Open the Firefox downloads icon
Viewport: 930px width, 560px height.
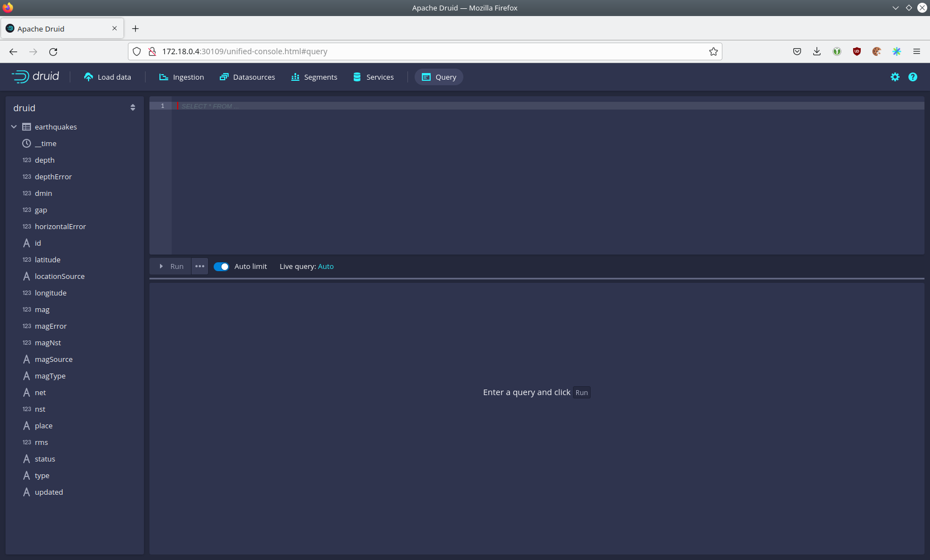click(x=817, y=51)
